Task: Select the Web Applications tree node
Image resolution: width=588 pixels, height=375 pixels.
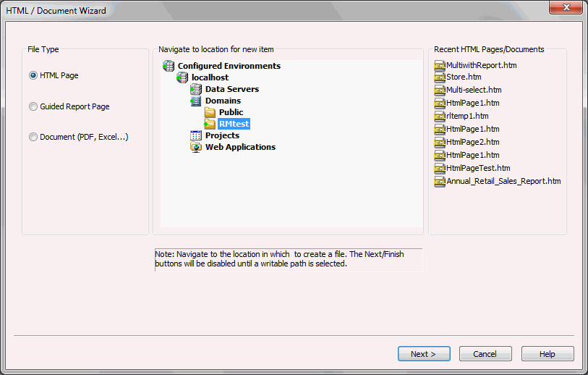Action: tap(240, 147)
